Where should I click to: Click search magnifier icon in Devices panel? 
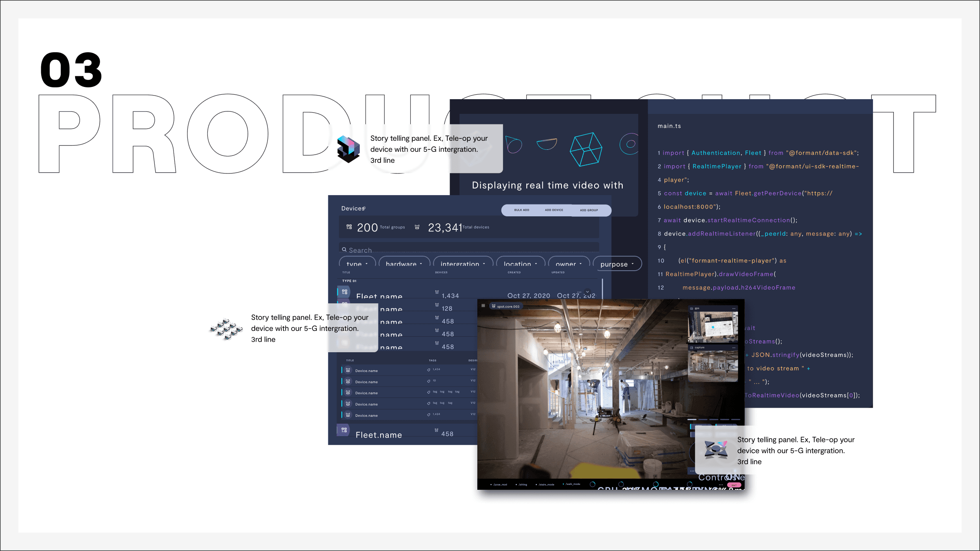(x=344, y=249)
